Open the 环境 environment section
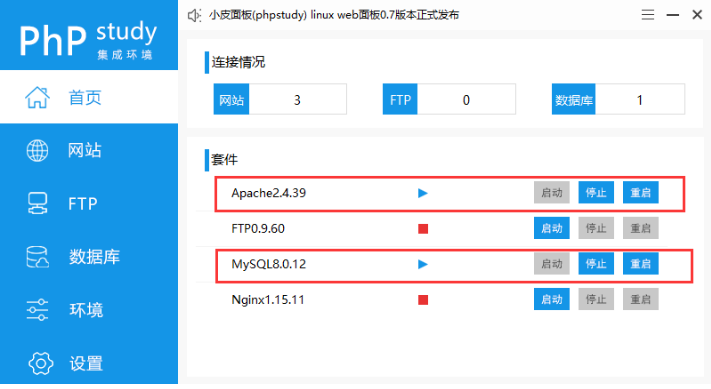This screenshot has height=389, width=711. click(x=89, y=310)
